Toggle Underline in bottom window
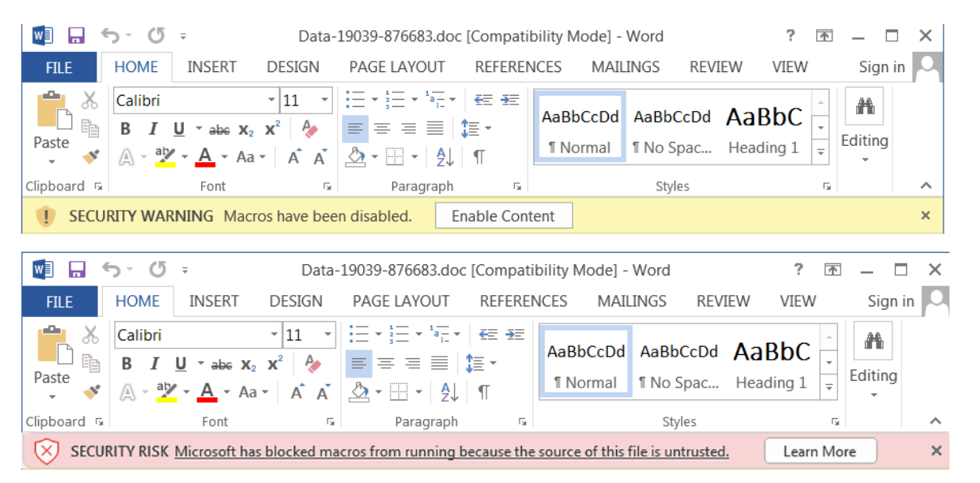 tap(181, 364)
